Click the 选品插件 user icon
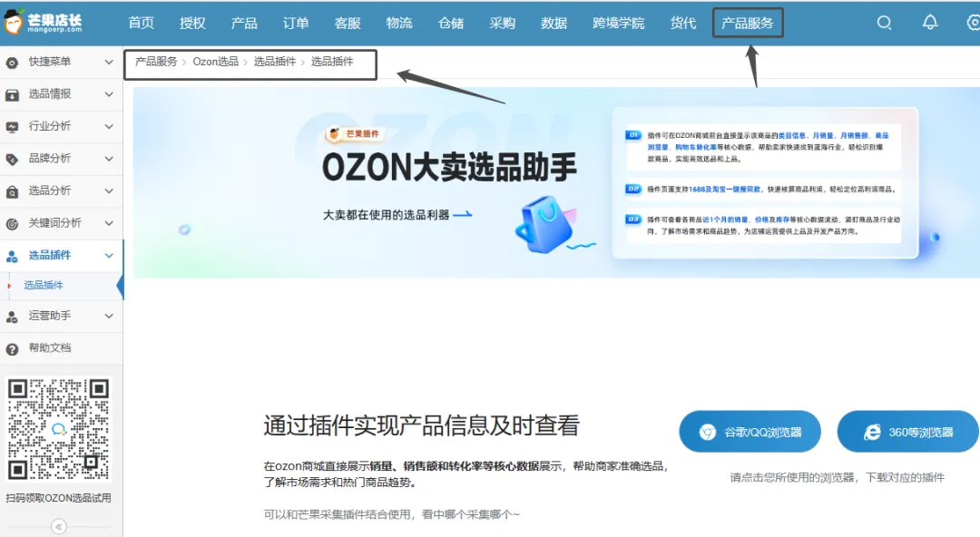 [x=12, y=257]
